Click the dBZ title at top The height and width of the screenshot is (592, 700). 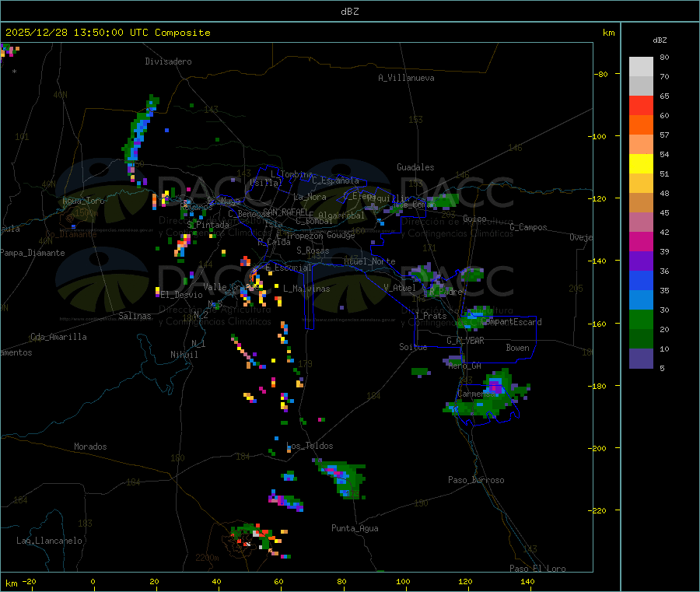[349, 12]
